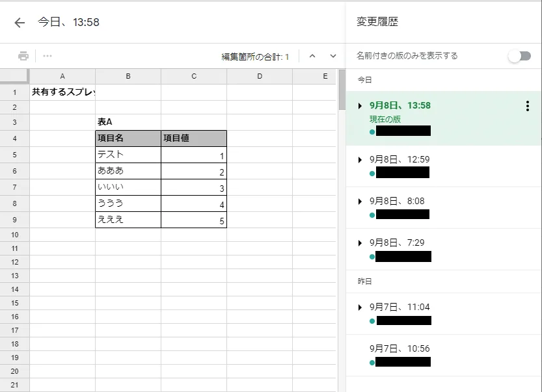Viewport: 542px width, 392px height.
Task: Select the 9月8日、7:29 version
Action: [x=444, y=250]
